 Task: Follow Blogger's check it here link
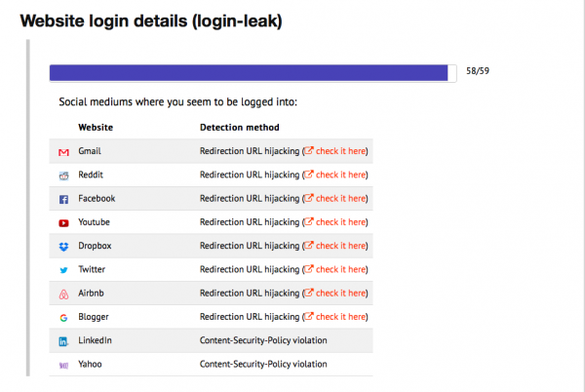coord(335,317)
